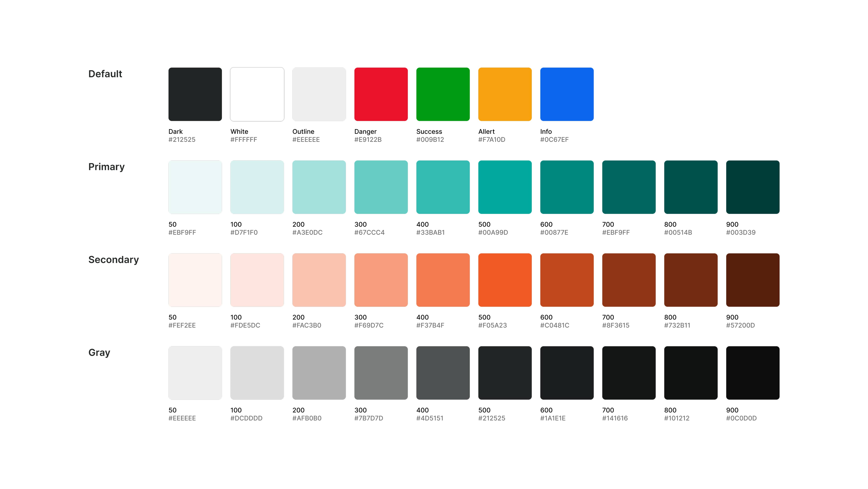Click the Allert orange swatch

coord(505,94)
